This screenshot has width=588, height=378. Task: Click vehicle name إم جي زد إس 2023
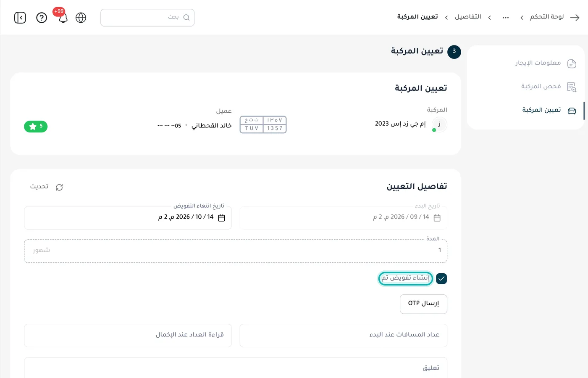point(400,124)
